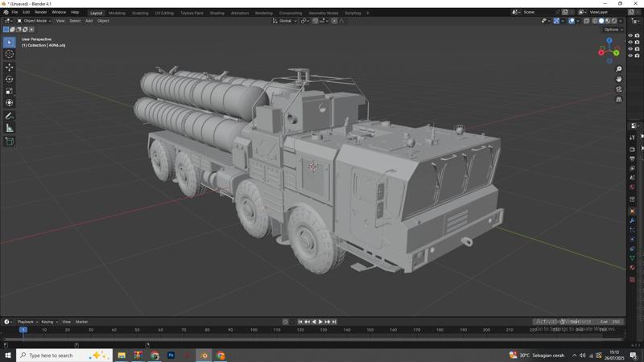Click the play animation button

click(320, 322)
